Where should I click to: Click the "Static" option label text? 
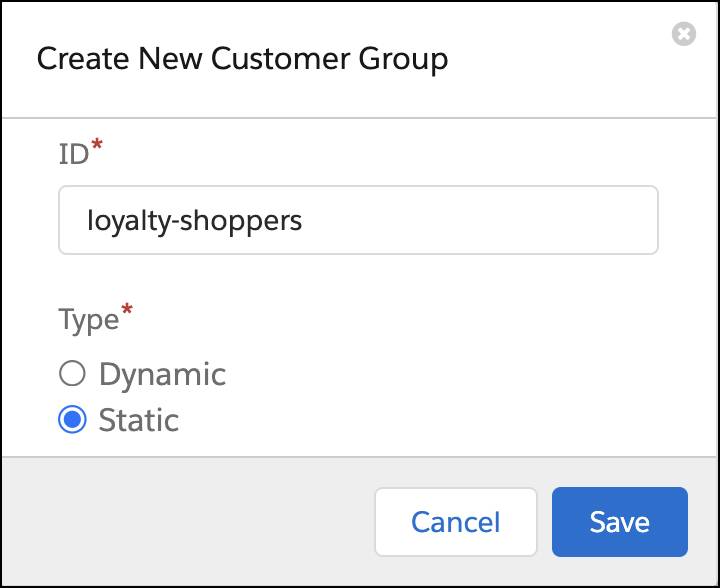(139, 420)
